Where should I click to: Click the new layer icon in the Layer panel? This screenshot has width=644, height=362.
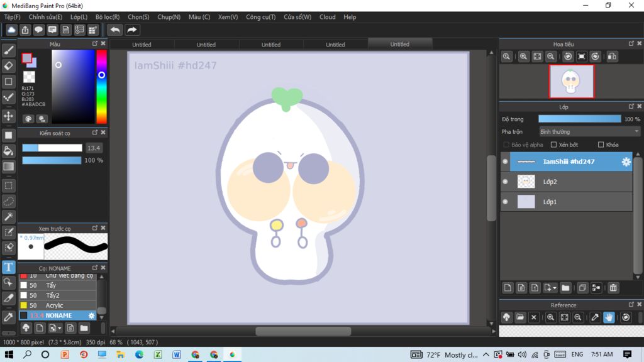[508, 288]
